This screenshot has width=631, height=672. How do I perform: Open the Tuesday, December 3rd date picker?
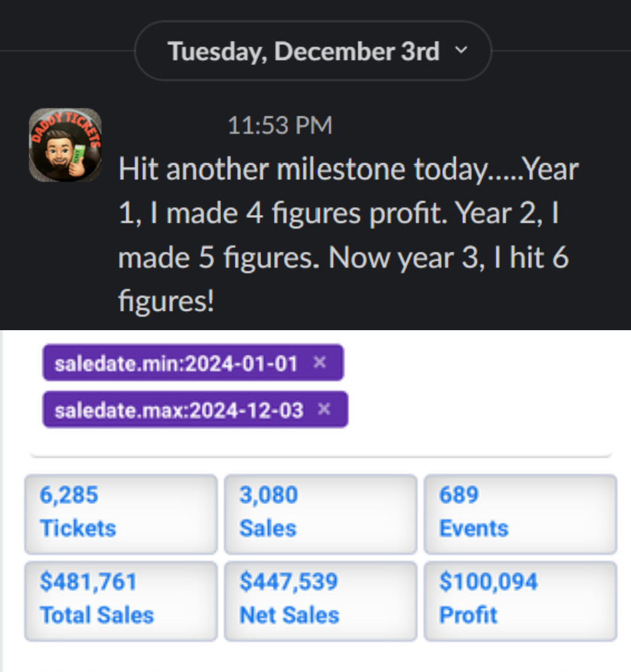point(303,51)
